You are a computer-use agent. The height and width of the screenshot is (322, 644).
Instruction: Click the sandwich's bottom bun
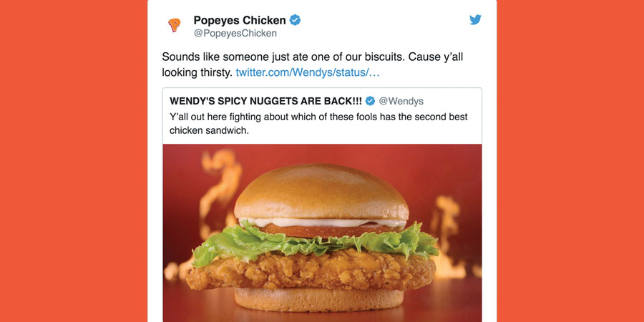coord(318,299)
